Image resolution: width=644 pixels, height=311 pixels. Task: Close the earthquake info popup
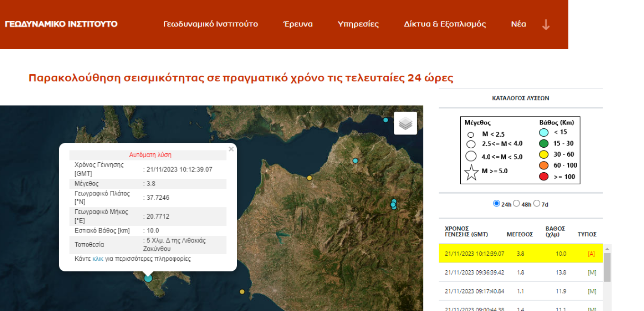point(231,149)
